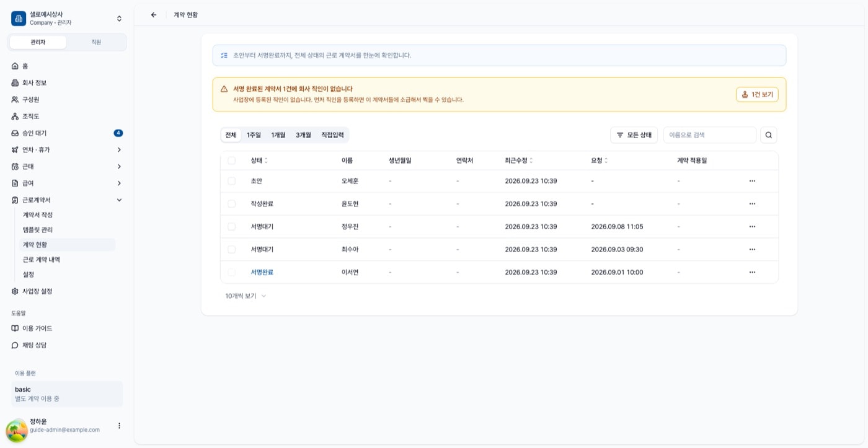The width and height of the screenshot is (868, 448).
Task: Toggle the select-all checkbox in table header
Action: click(x=231, y=160)
